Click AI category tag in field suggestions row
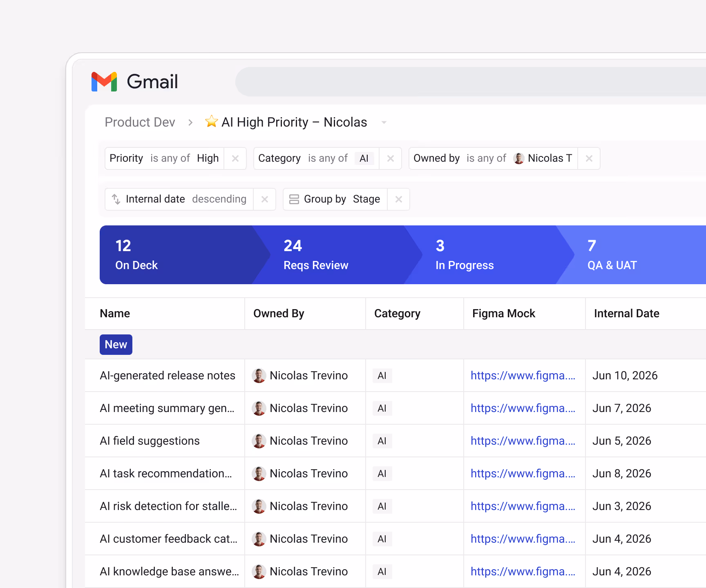Screen dimensions: 706x588 click(x=382, y=441)
